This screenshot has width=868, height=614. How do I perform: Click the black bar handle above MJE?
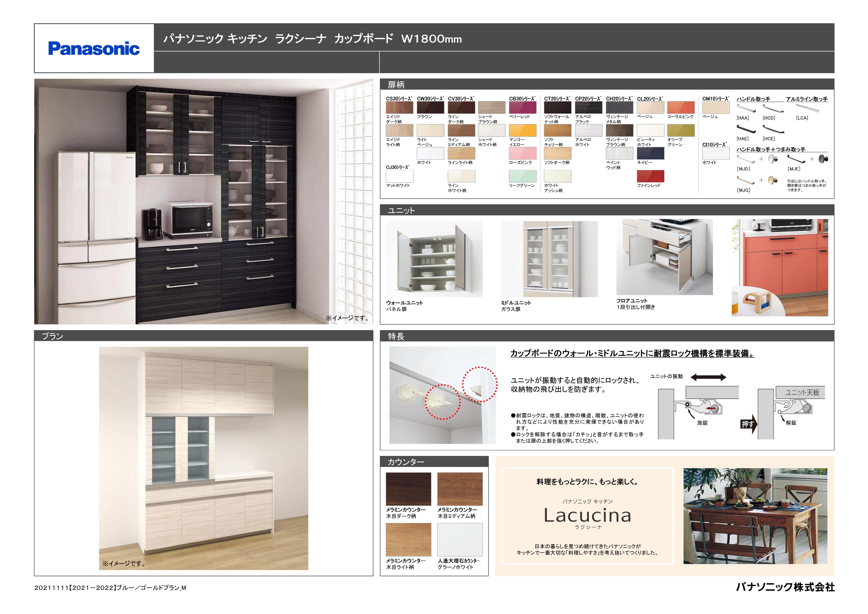click(x=796, y=159)
